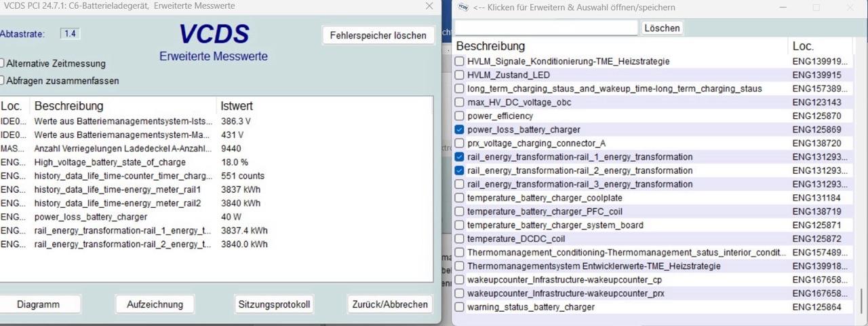This screenshot has height=326, width=868.
Task: Select the 3837.4 kWh value
Action: tap(244, 230)
